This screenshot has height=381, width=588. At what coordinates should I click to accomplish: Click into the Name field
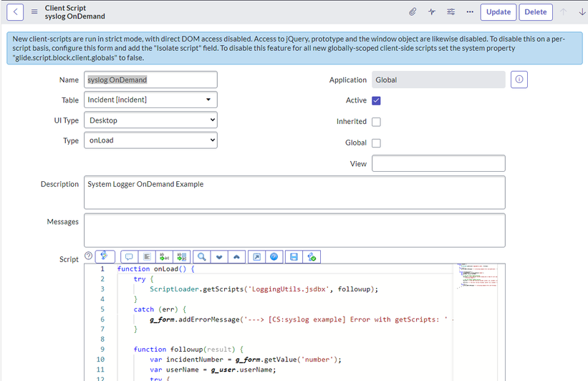point(150,79)
